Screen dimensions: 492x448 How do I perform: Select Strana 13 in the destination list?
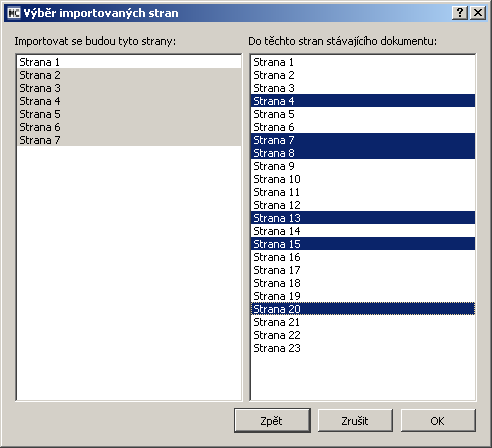click(x=363, y=218)
